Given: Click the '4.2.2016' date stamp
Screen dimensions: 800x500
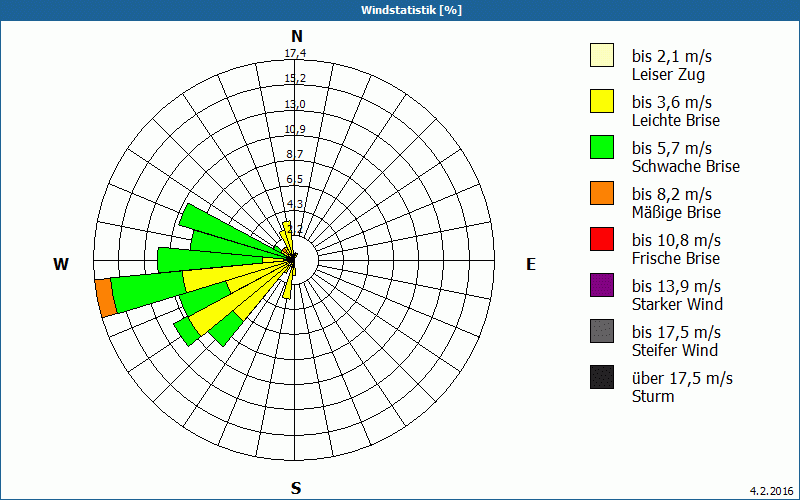Looking at the screenshot, I should point(771,491).
